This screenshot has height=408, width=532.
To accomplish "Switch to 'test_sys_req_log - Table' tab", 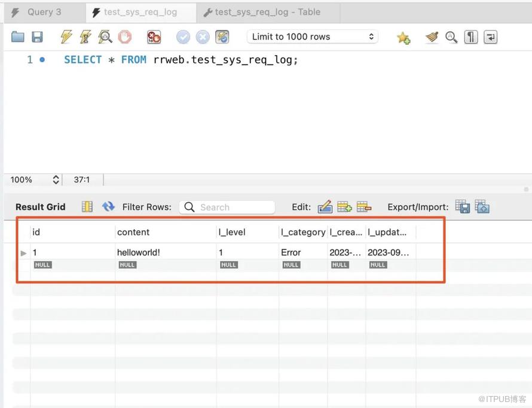I will pyautogui.click(x=268, y=12).
